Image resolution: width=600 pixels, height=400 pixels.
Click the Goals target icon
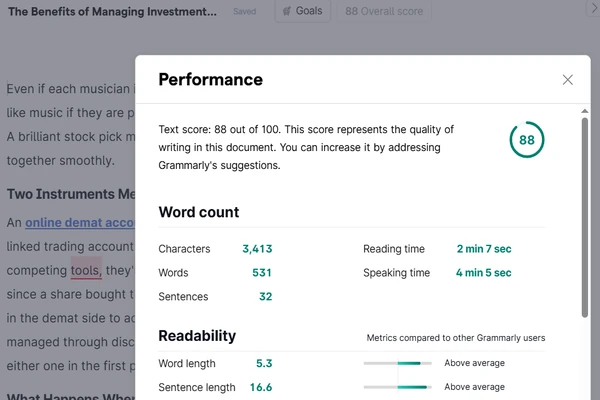(287, 11)
